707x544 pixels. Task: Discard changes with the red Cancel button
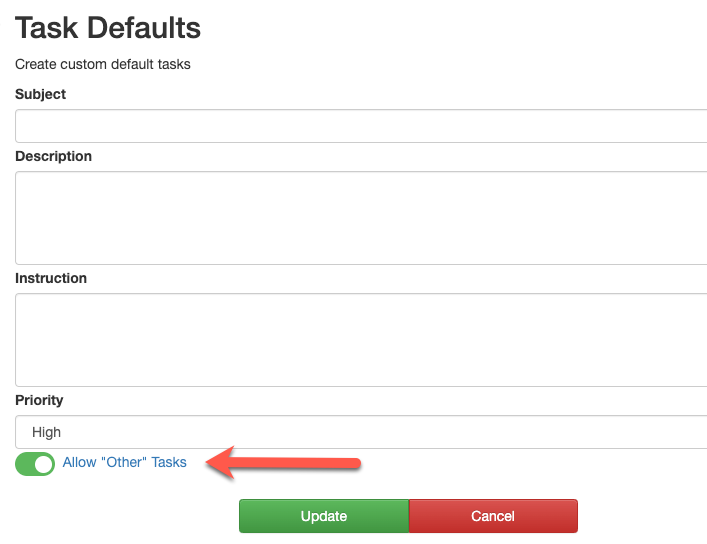click(x=493, y=516)
